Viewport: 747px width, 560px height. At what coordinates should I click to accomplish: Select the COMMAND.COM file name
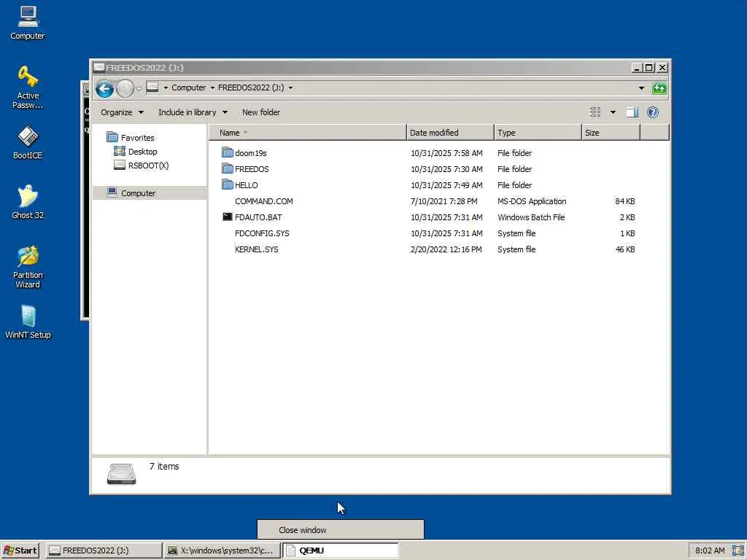(x=264, y=201)
